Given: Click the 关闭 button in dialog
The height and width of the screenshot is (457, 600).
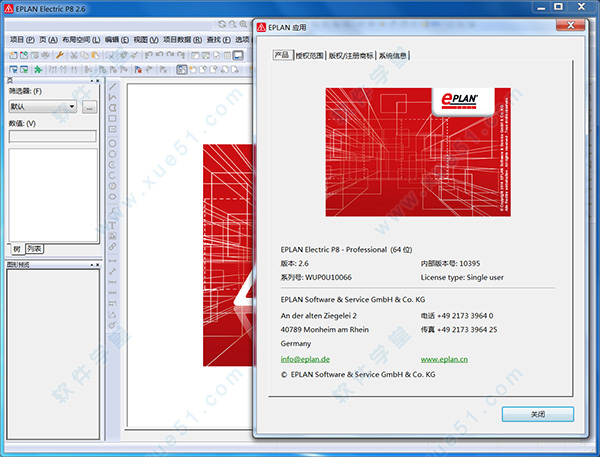Looking at the screenshot, I should pyautogui.click(x=537, y=414).
